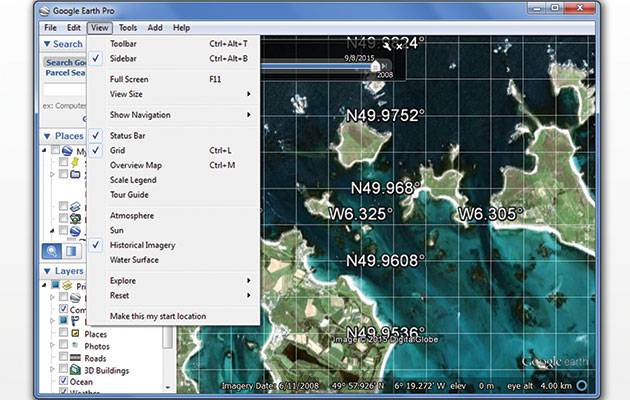
Task: Toggle the My Places checkbox
Action: (x=55, y=150)
